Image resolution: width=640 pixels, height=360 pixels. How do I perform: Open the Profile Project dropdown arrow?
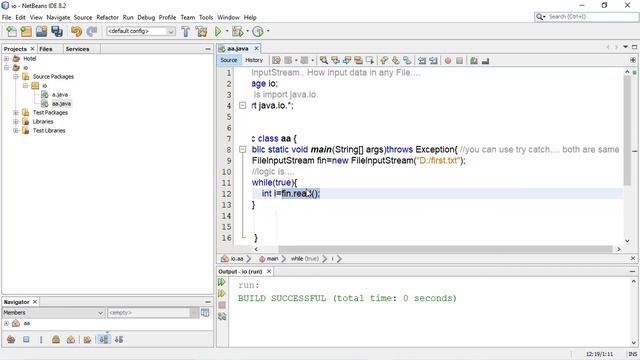coord(268,31)
